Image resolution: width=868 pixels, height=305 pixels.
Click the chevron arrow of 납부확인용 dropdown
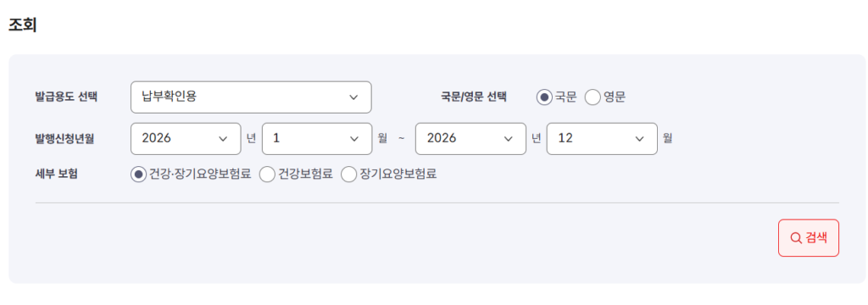[353, 97]
